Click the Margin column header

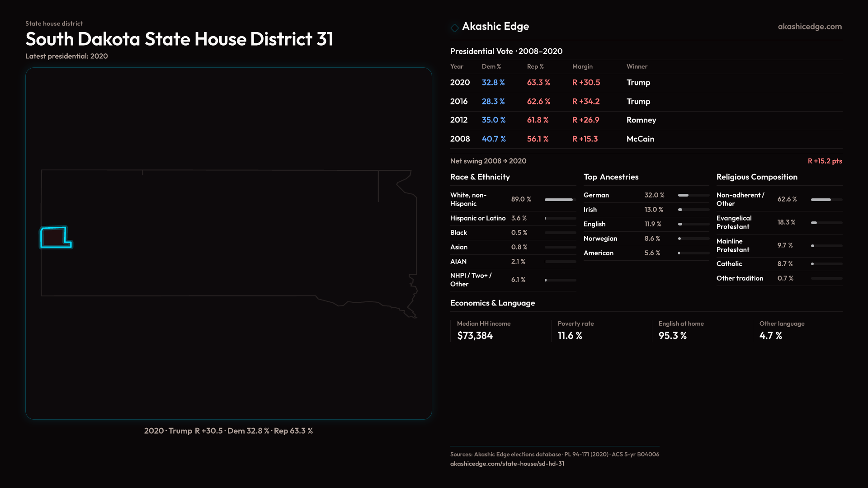click(582, 66)
